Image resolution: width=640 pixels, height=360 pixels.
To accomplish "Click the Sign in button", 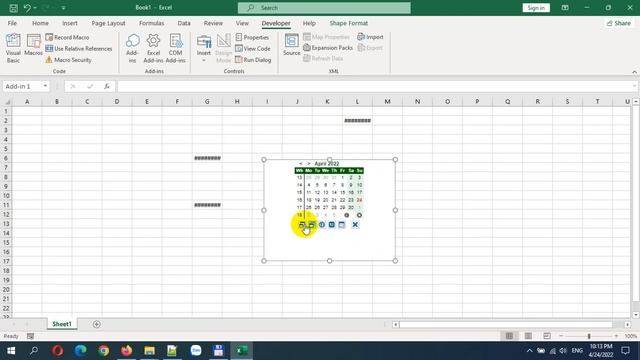I will 536,8.
